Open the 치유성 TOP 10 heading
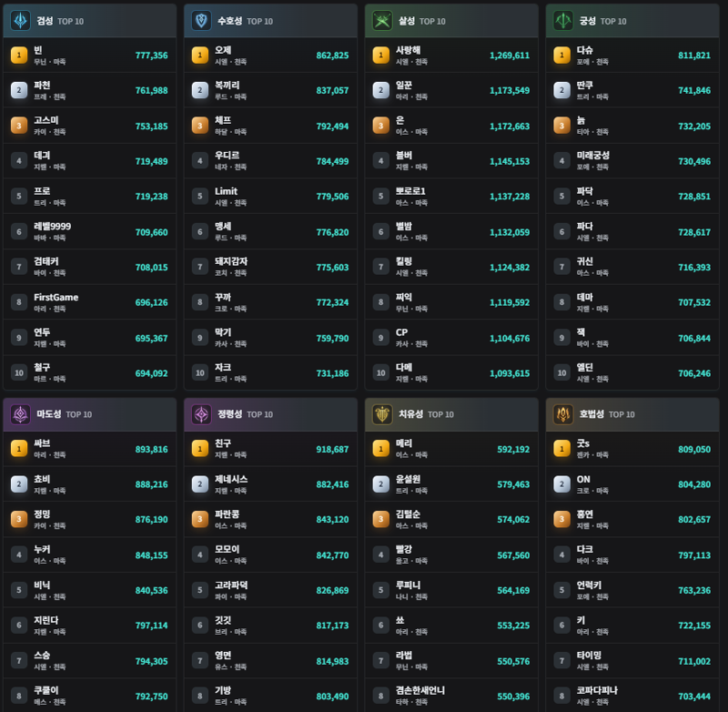This screenshot has width=728, height=712. pyautogui.click(x=451, y=414)
